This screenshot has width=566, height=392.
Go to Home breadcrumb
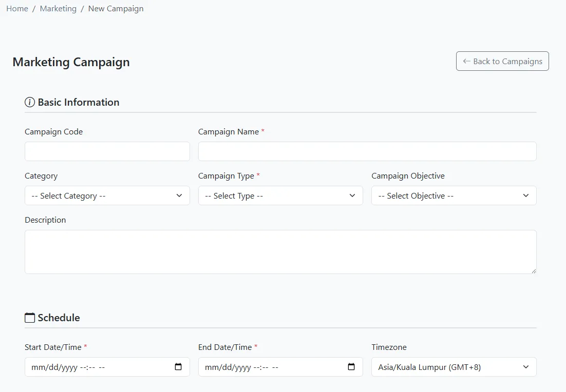point(17,9)
